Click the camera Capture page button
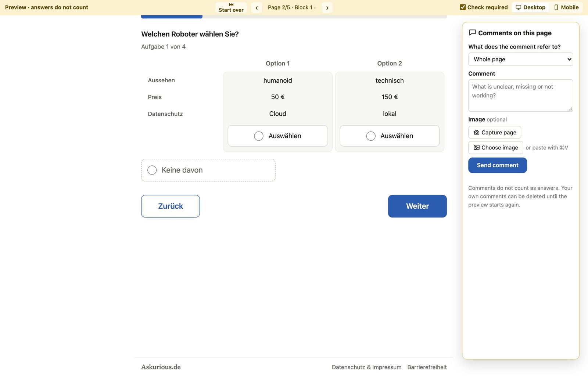 coord(495,132)
